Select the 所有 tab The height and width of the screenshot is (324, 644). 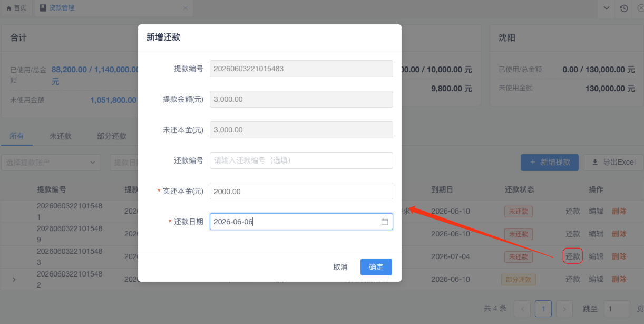coord(17,136)
